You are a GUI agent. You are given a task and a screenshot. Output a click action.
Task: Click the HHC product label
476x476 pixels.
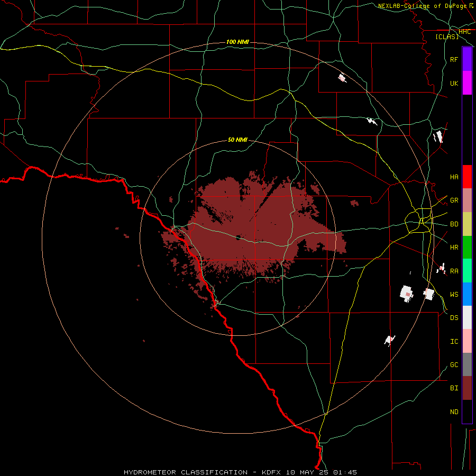click(x=465, y=32)
